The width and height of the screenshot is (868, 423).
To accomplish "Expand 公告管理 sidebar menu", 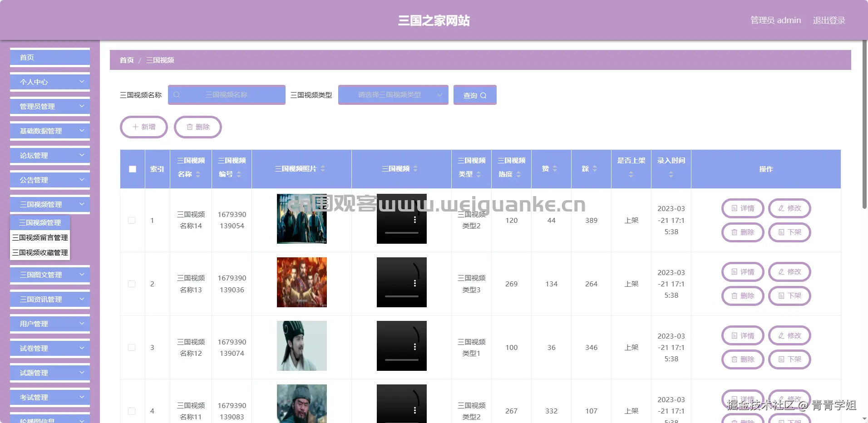I will click(50, 180).
